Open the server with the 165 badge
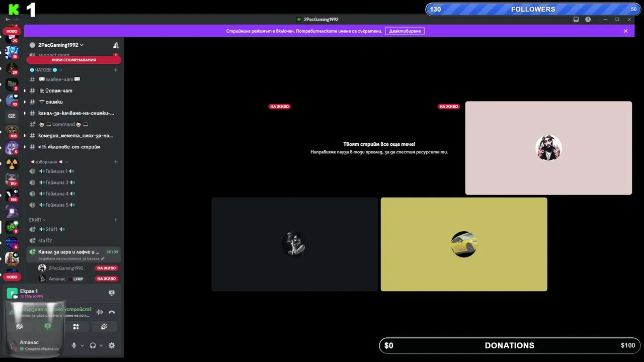 [x=12, y=195]
